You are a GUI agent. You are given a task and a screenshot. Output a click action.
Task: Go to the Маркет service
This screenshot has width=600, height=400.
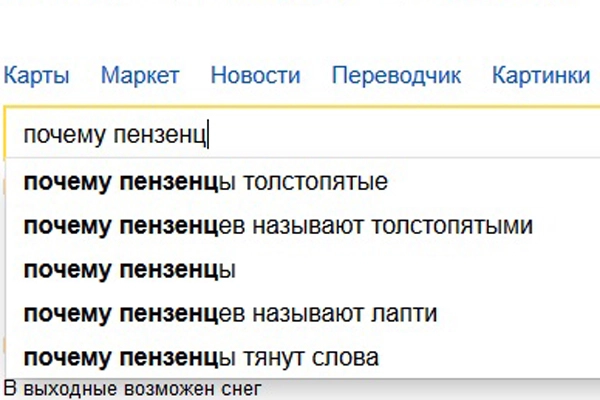point(140,75)
